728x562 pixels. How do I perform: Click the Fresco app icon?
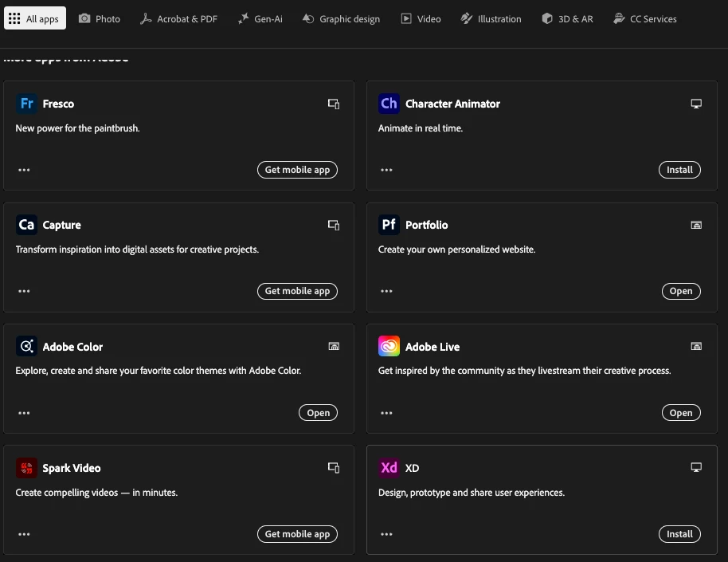[26, 103]
